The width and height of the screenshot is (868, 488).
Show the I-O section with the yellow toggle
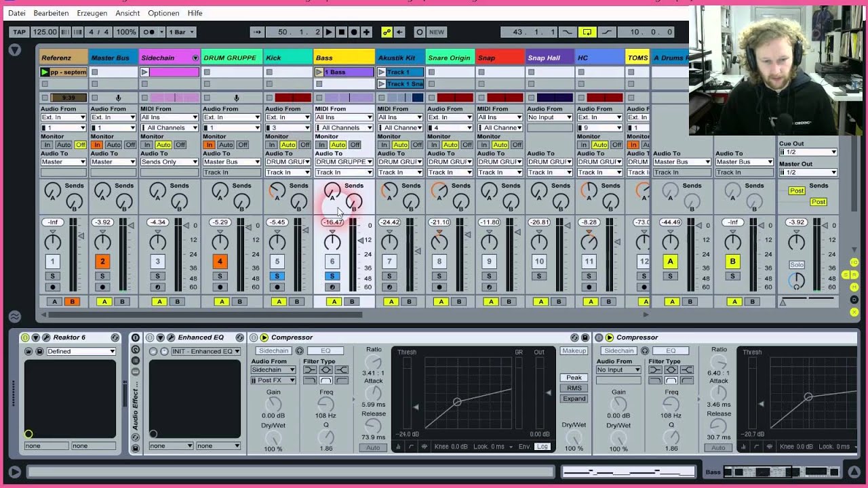click(x=854, y=262)
